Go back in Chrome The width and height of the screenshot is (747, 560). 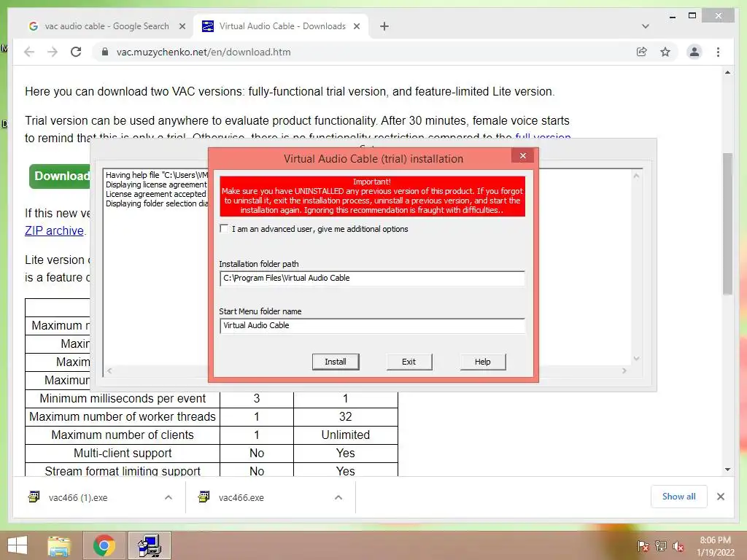pyautogui.click(x=29, y=52)
